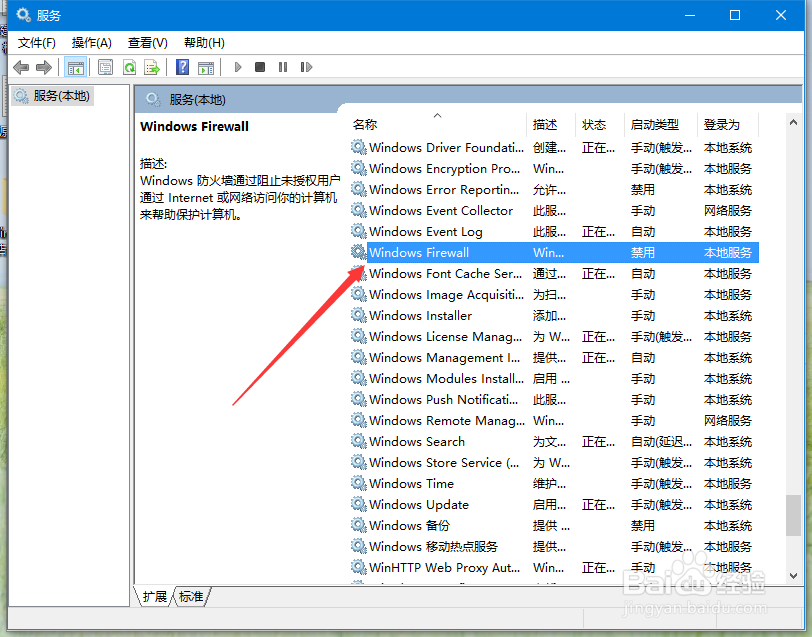Open the 操作(A) menu

(92, 42)
